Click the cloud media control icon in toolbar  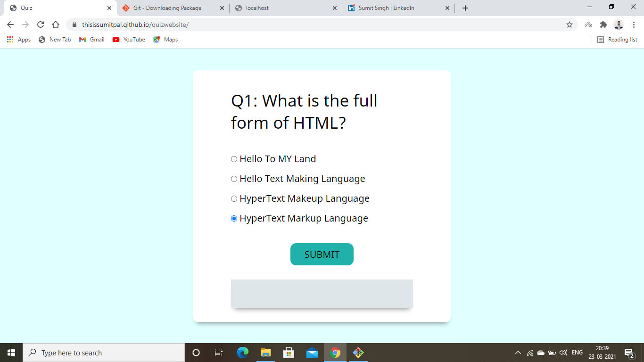coord(588,25)
